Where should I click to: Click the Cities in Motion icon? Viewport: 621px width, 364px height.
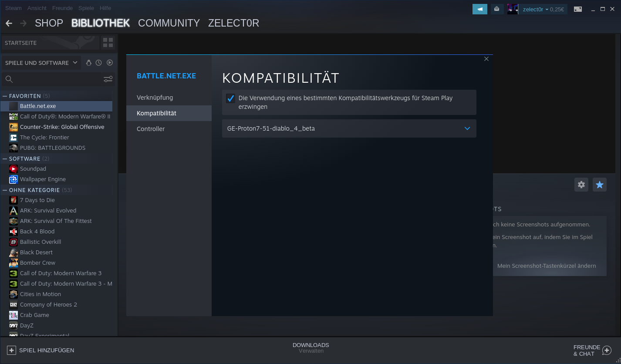13,294
